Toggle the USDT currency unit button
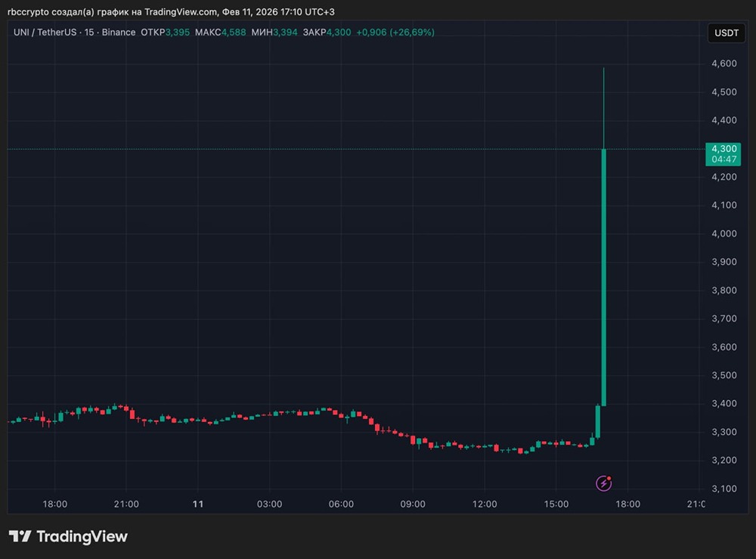Image resolution: width=756 pixels, height=559 pixels. pos(725,33)
